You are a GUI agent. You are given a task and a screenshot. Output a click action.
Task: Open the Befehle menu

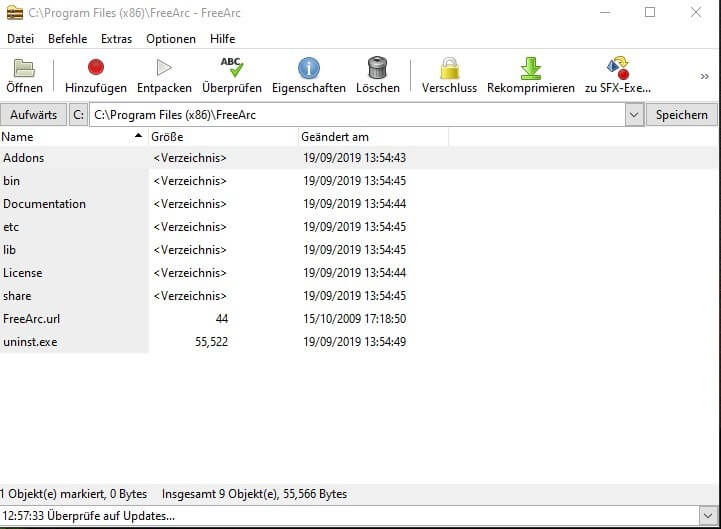(67, 39)
